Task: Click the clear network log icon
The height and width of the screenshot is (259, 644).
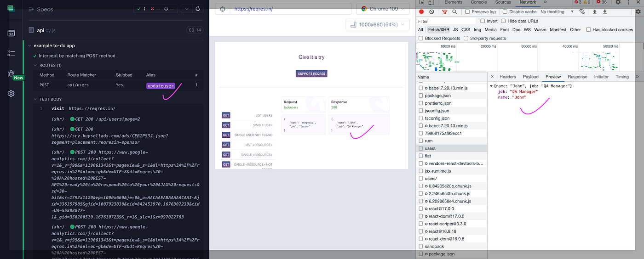Action: pos(431,12)
